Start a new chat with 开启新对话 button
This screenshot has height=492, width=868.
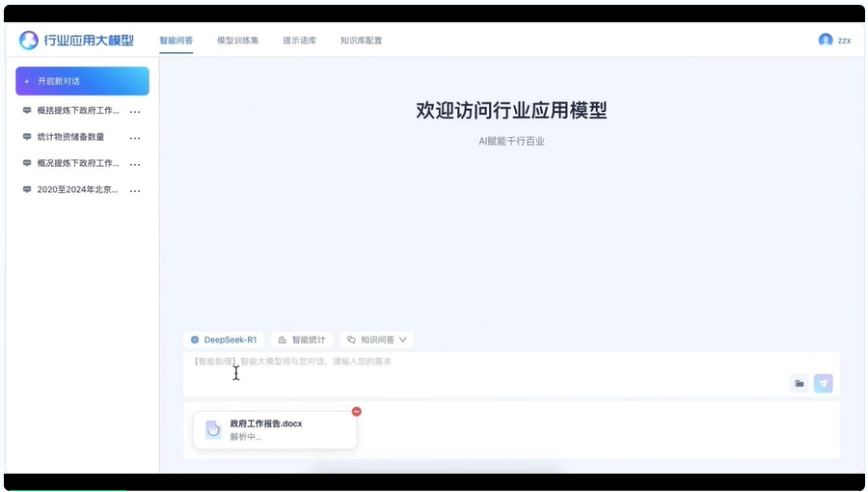[82, 81]
